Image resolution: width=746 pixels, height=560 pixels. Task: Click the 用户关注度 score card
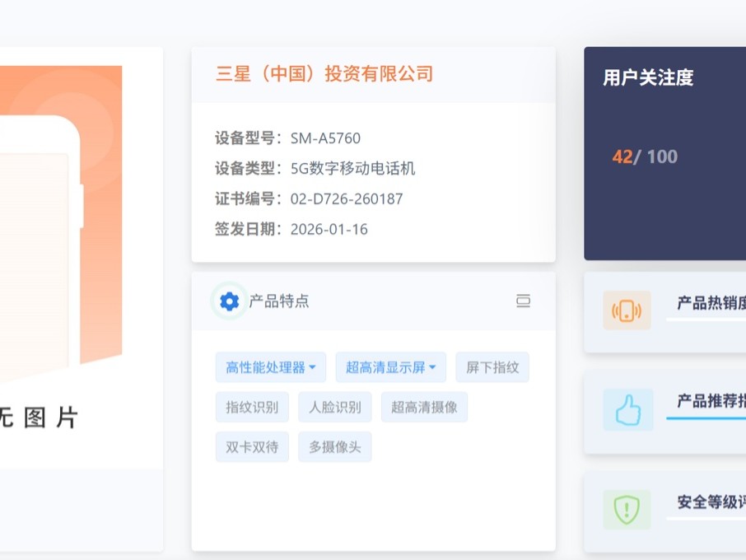664,154
